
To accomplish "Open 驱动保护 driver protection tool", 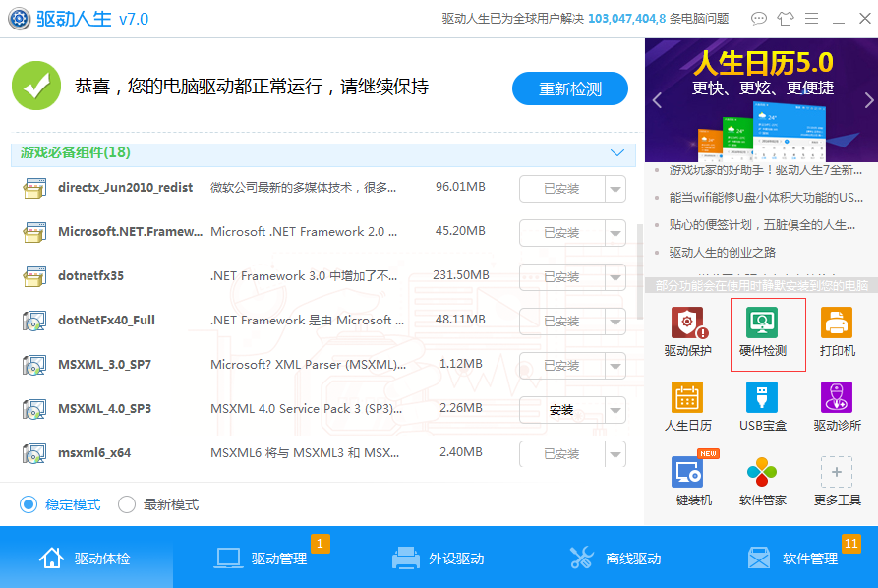I will [687, 332].
